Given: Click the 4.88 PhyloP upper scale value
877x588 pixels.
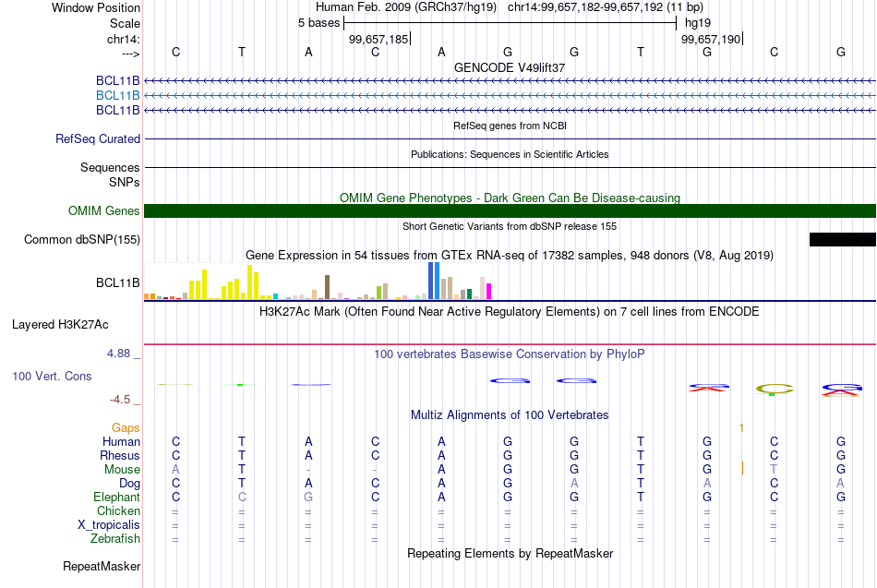Looking at the screenshot, I should click(118, 354).
